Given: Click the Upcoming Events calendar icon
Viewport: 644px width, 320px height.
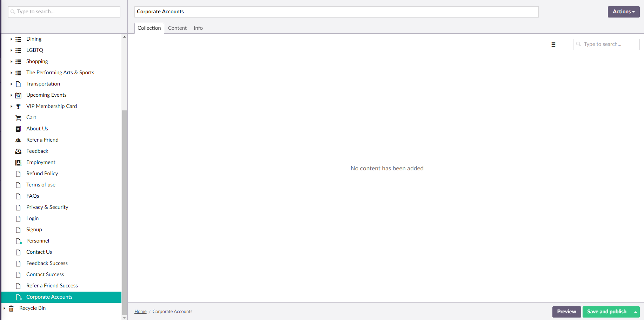Looking at the screenshot, I should 18,95.
